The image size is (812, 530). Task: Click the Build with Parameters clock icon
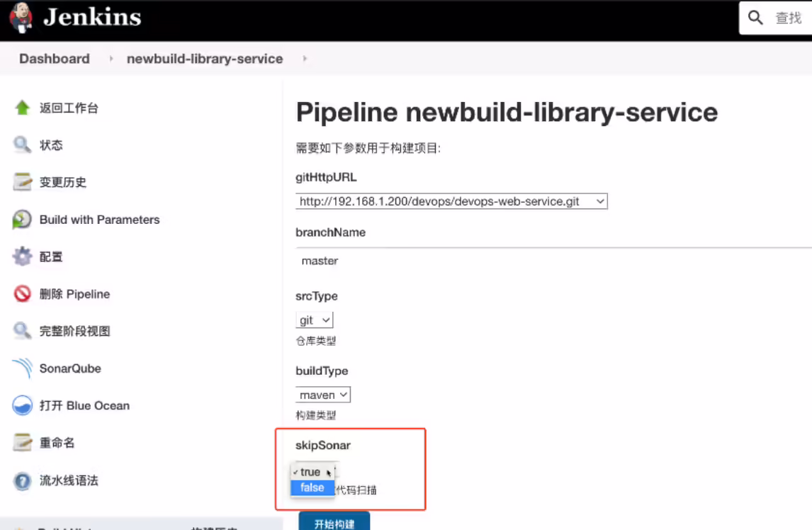click(x=22, y=219)
